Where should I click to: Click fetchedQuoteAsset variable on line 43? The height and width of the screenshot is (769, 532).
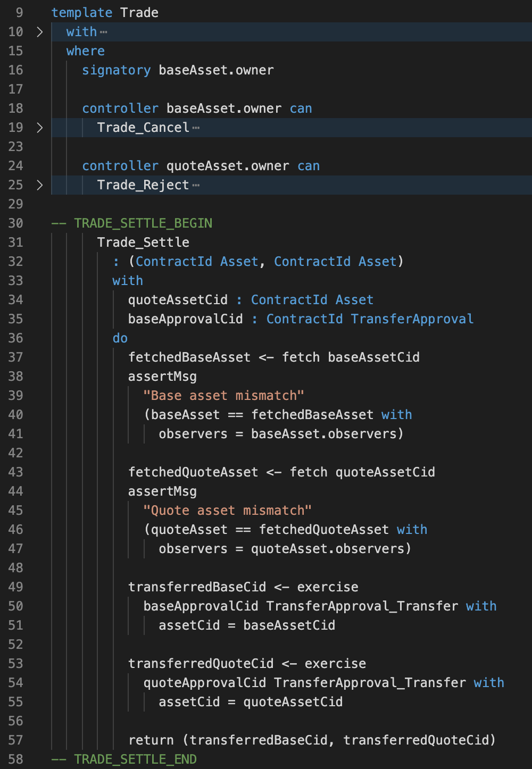coord(193,472)
